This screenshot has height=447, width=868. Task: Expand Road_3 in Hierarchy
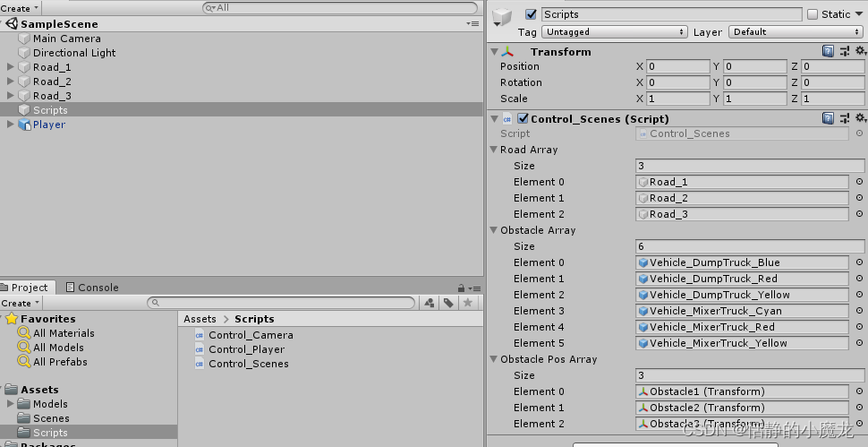10,96
